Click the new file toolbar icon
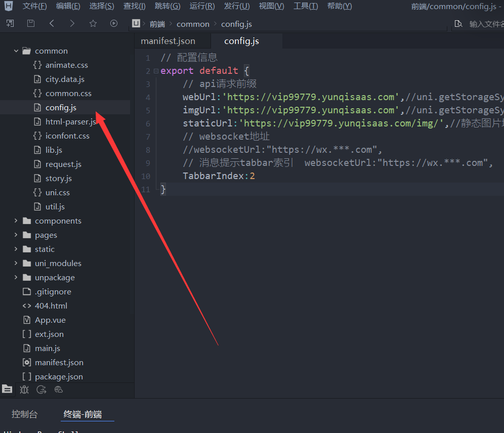 click(x=10, y=23)
